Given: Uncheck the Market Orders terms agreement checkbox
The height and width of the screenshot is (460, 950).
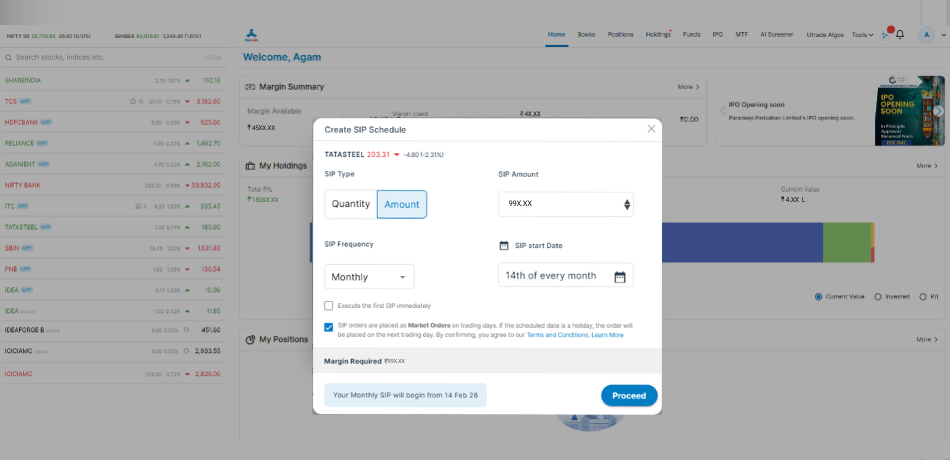Looking at the screenshot, I should point(329,326).
